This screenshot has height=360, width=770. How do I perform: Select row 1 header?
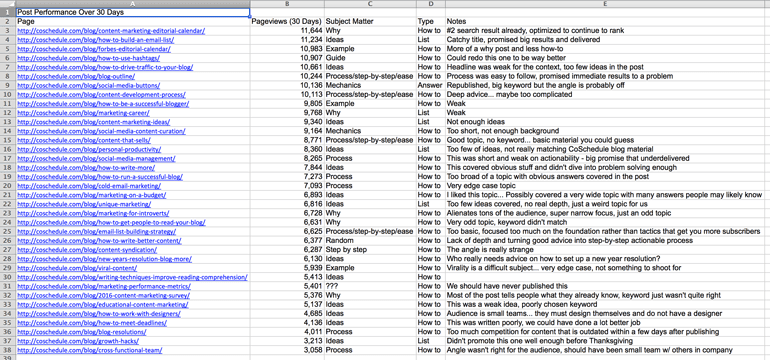click(x=8, y=12)
